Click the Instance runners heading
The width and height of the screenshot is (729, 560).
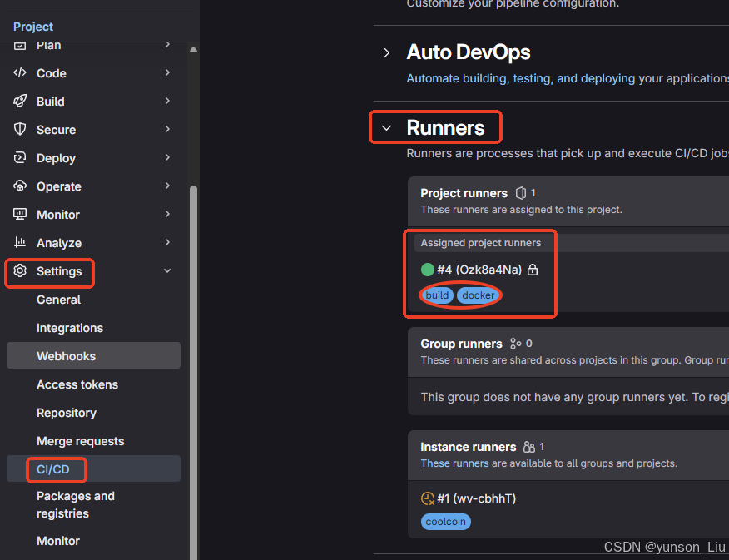[469, 447]
